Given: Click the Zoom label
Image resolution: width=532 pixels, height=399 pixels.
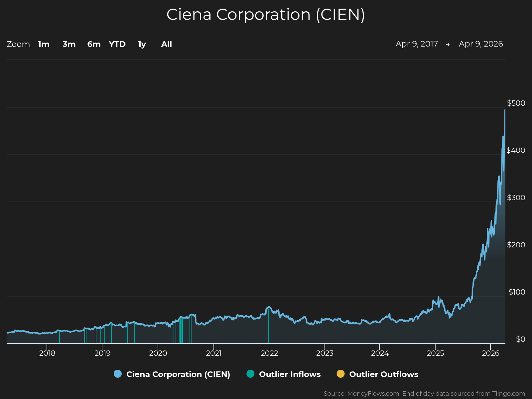Looking at the screenshot, I should click(18, 44).
